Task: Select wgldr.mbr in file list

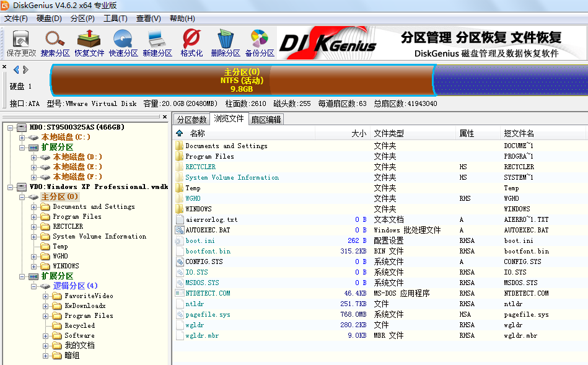Action: pos(202,335)
